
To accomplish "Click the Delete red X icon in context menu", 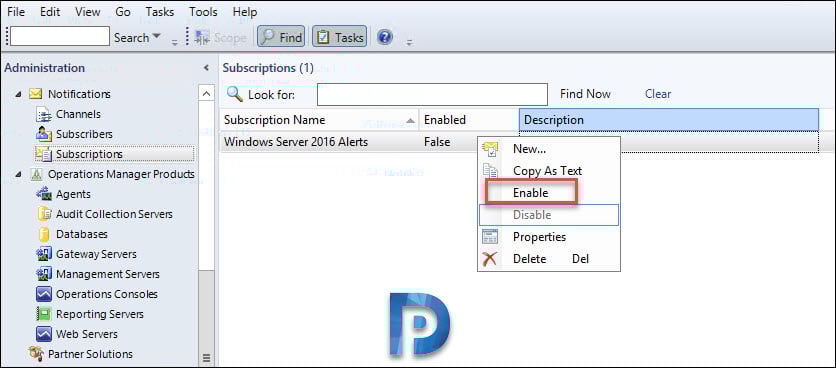I will pyautogui.click(x=489, y=259).
